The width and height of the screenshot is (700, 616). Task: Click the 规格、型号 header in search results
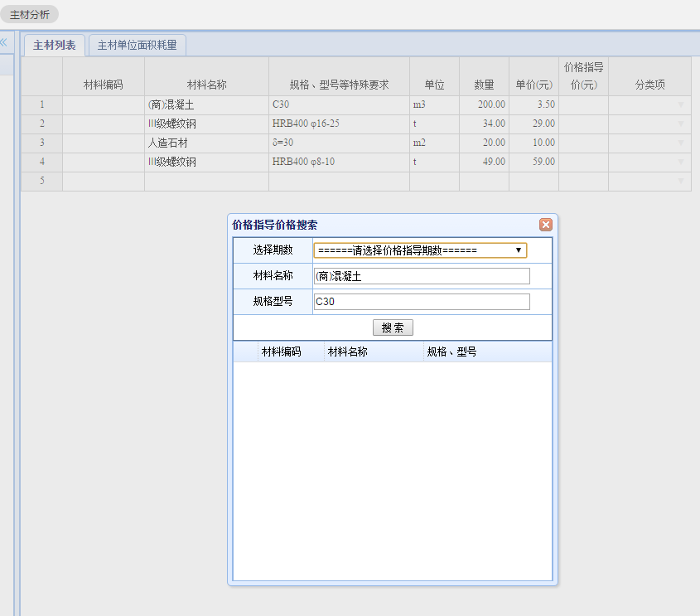click(451, 352)
